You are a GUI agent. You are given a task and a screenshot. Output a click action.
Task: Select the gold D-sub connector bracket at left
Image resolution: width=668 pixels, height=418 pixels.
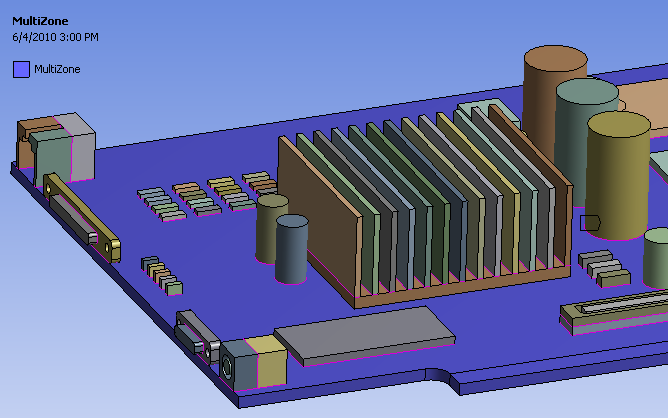click(x=82, y=216)
